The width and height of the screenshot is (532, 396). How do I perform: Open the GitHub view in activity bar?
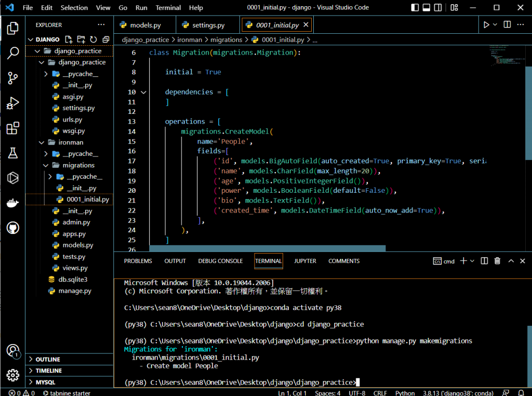pos(13,228)
